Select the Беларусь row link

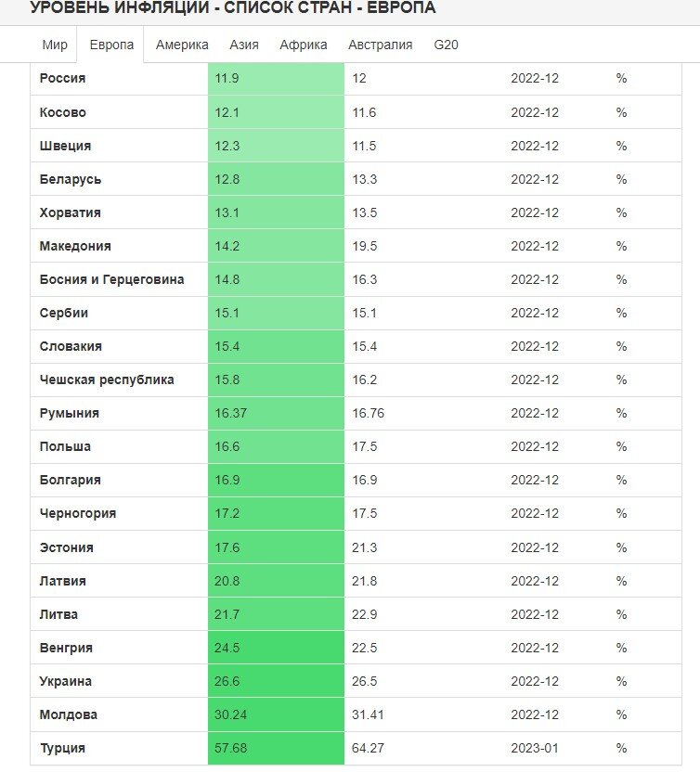click(x=71, y=179)
